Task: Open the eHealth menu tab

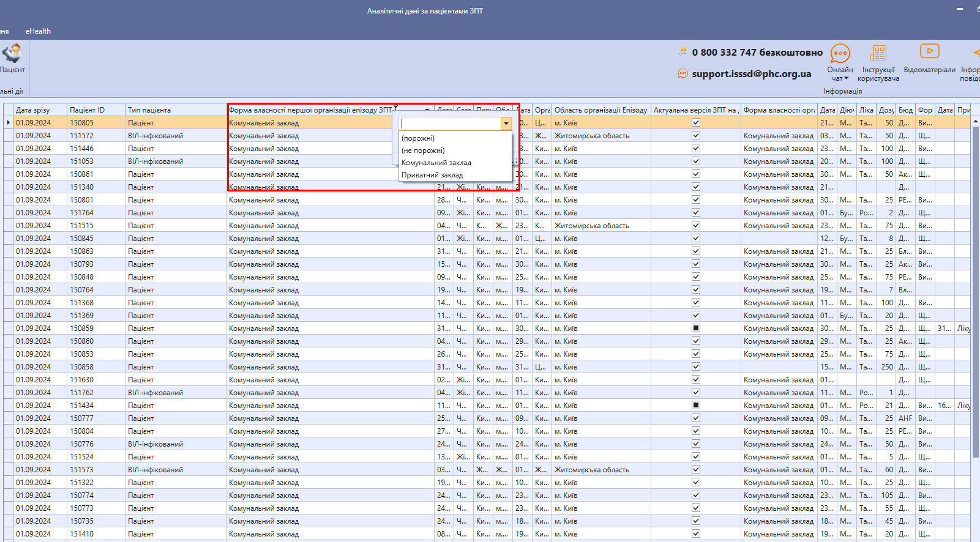Action: [38, 31]
